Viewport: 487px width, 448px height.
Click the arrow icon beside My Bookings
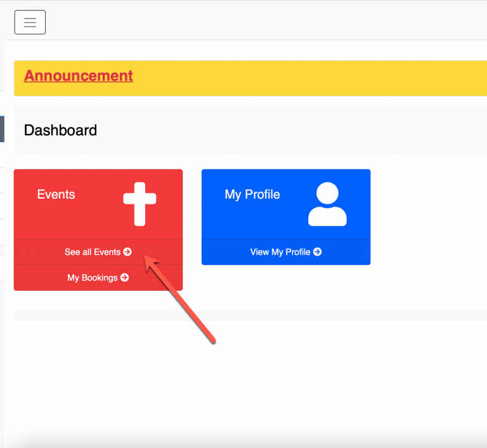tap(124, 277)
